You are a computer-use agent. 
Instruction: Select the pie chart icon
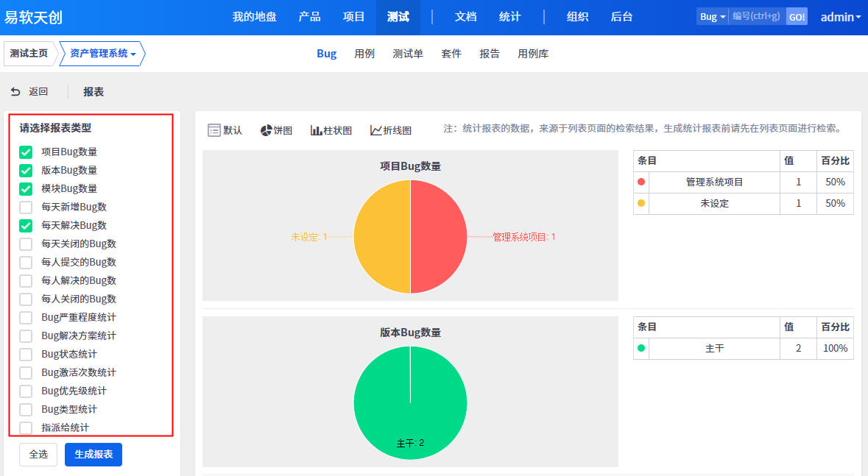click(x=266, y=130)
